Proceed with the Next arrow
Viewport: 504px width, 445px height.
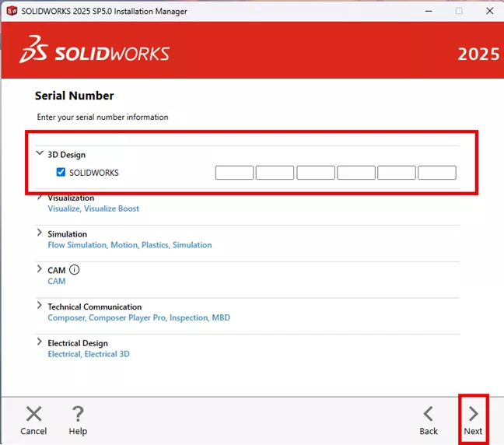point(473,414)
